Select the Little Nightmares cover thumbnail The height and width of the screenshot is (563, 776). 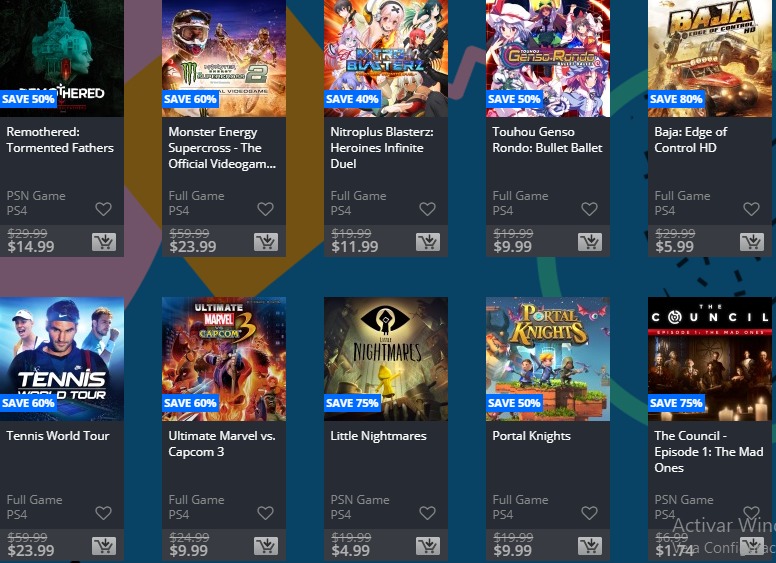click(386, 359)
